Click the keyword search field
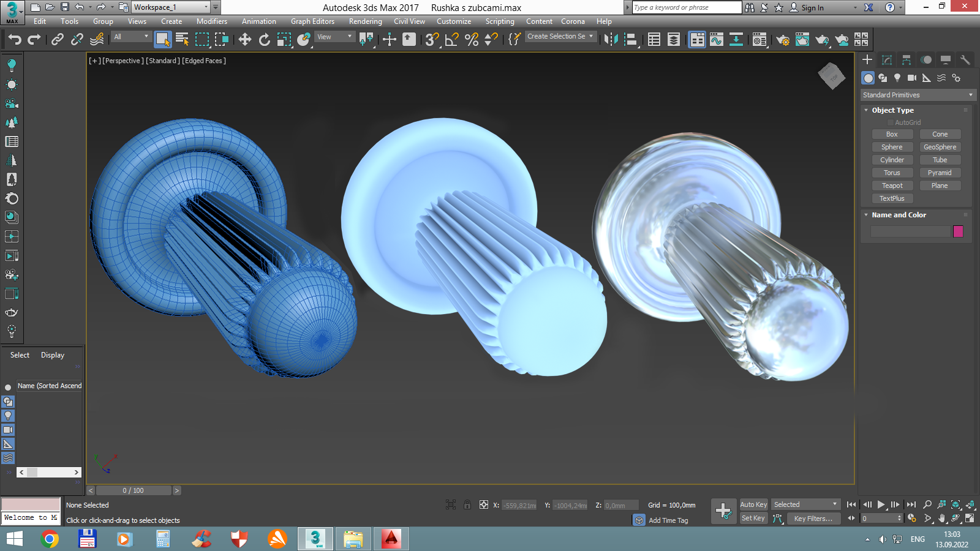 coord(687,7)
